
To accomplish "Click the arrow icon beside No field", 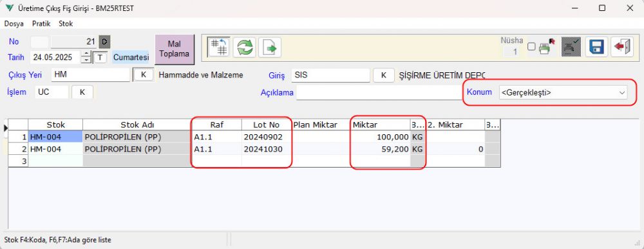I will tap(105, 41).
